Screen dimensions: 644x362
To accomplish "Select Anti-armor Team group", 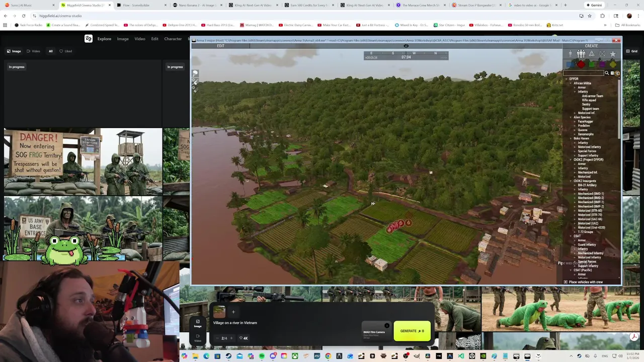I will (593, 96).
